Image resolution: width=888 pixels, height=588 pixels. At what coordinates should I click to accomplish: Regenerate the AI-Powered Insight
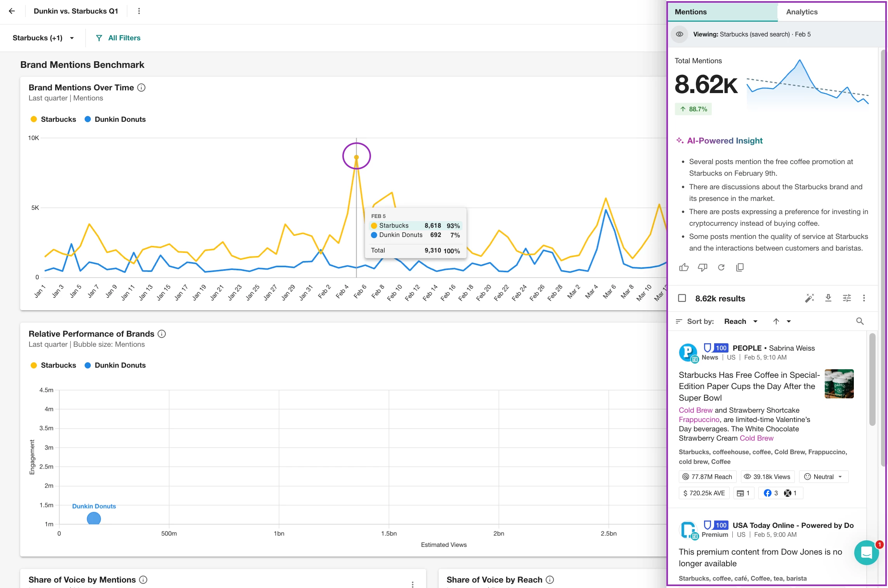click(x=721, y=267)
